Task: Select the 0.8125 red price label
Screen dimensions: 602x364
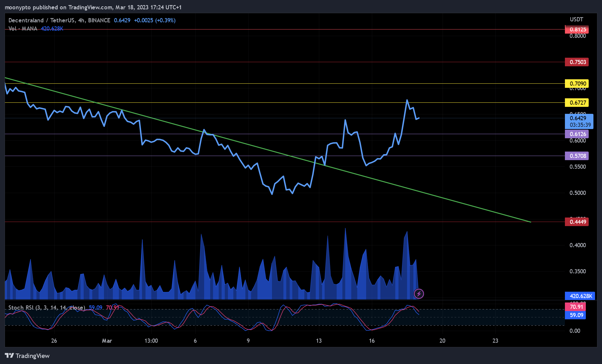Action: [577, 29]
